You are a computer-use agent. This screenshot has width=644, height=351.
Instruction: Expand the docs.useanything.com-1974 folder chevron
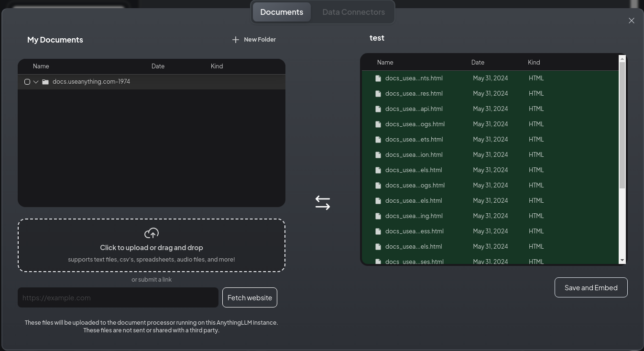coord(35,82)
